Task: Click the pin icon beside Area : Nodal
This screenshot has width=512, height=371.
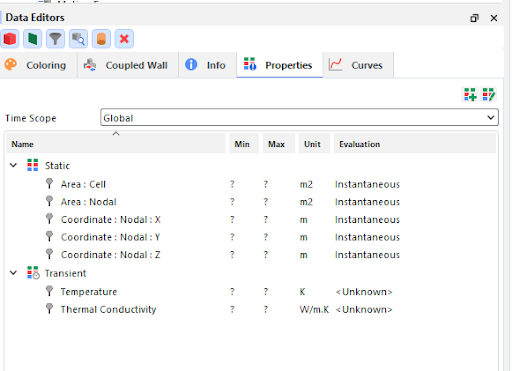Action: [49, 201]
